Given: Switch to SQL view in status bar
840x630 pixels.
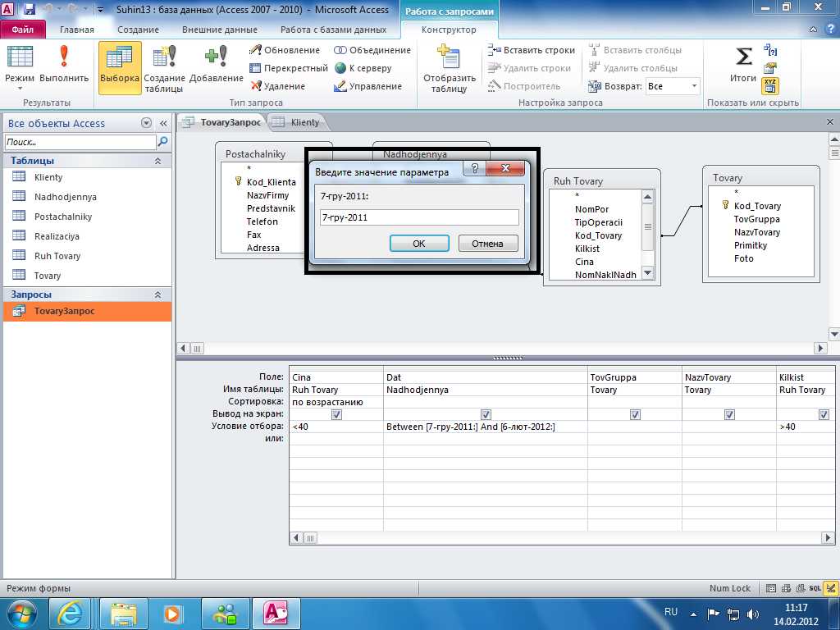Looking at the screenshot, I should coord(815,588).
